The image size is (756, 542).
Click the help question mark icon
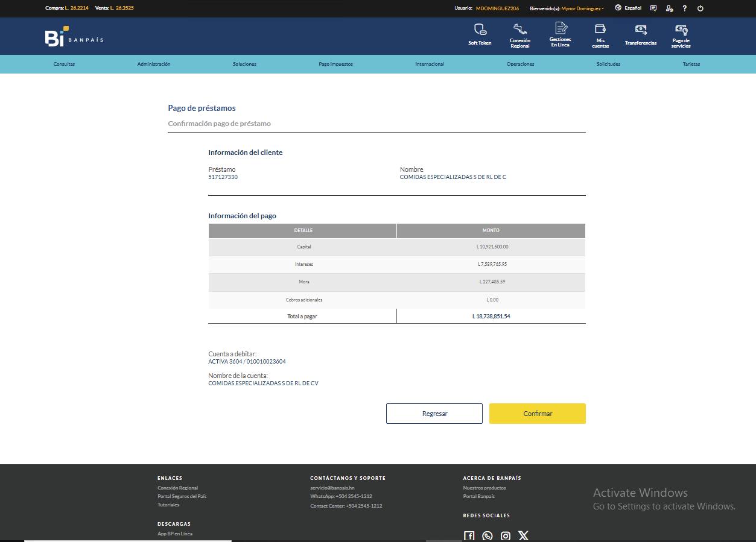point(685,8)
